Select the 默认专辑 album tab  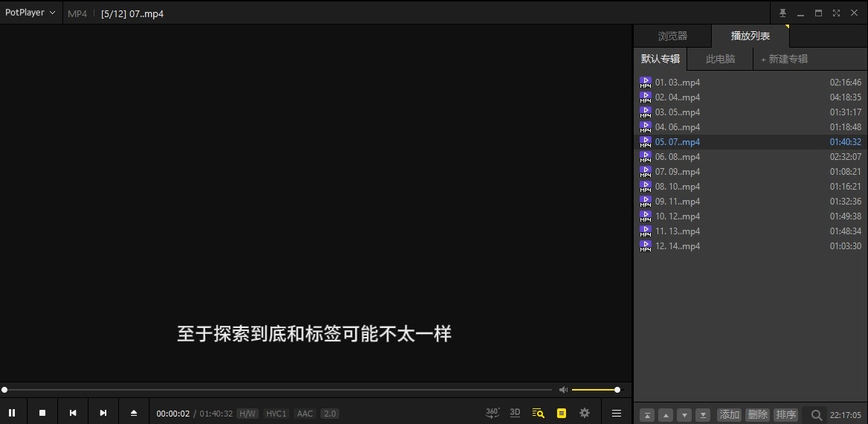tap(660, 59)
